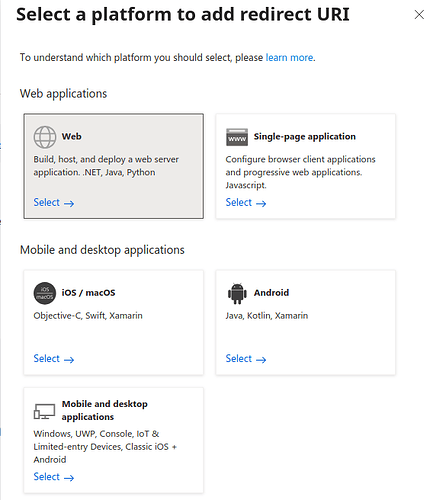Viewport: 445px width, 500px height.
Task: Click Select in Single-page application card
Action: 246,202
